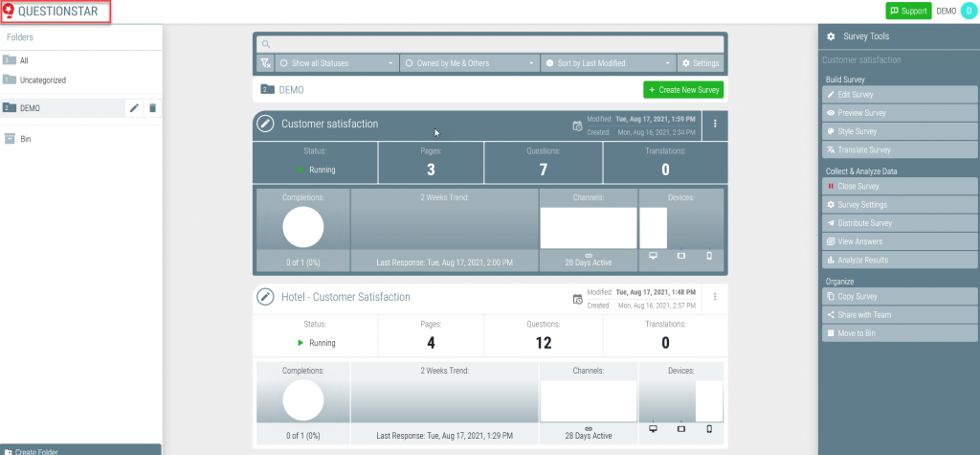Viewport: 980px width, 455px height.
Task: Expand the Show all Statuses dropdown
Action: coord(336,63)
